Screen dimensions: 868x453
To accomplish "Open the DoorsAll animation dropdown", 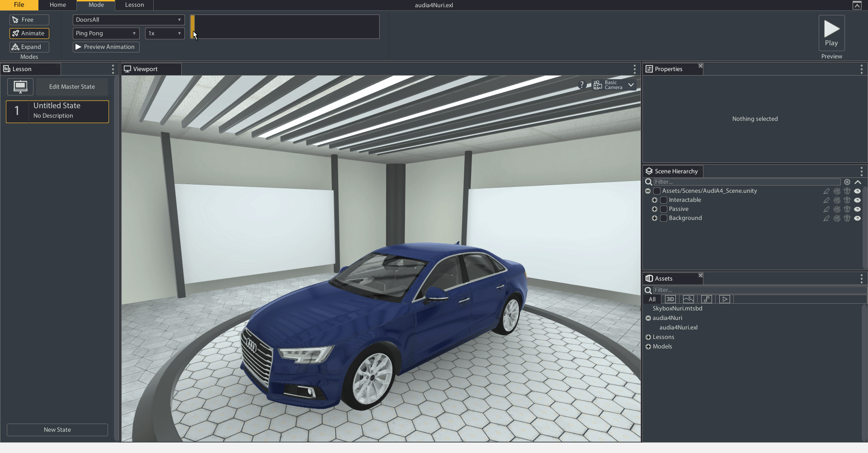I will [x=129, y=20].
